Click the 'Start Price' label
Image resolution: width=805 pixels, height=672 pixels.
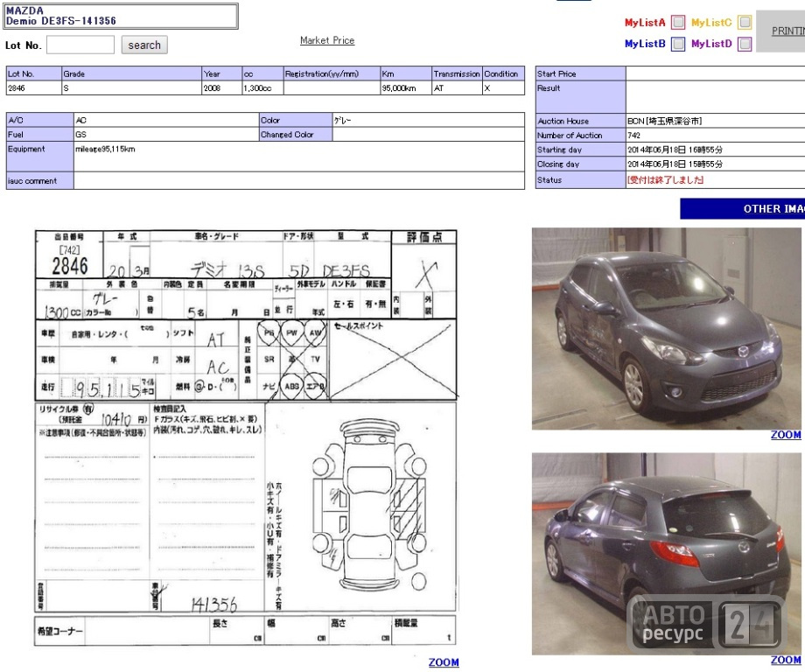(x=556, y=73)
